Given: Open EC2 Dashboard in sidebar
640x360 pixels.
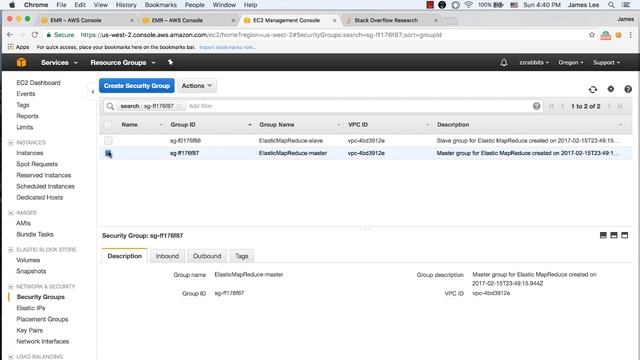Looking at the screenshot, I should point(38,82).
